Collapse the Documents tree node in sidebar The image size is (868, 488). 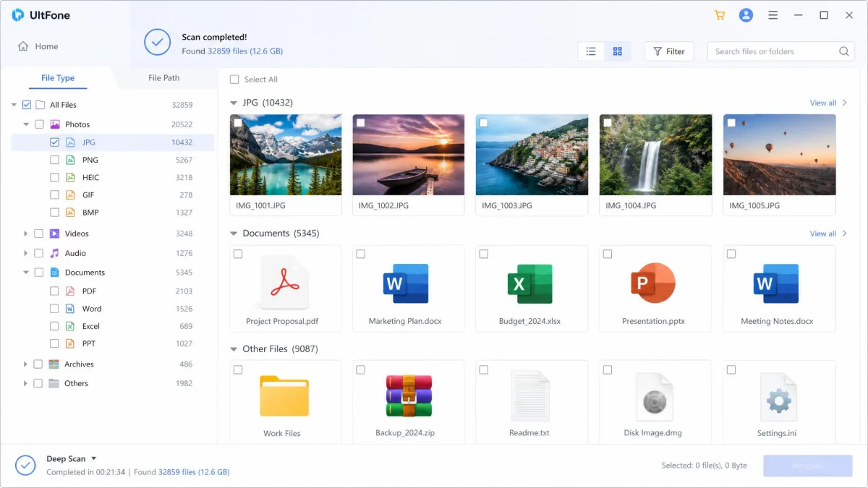point(26,273)
